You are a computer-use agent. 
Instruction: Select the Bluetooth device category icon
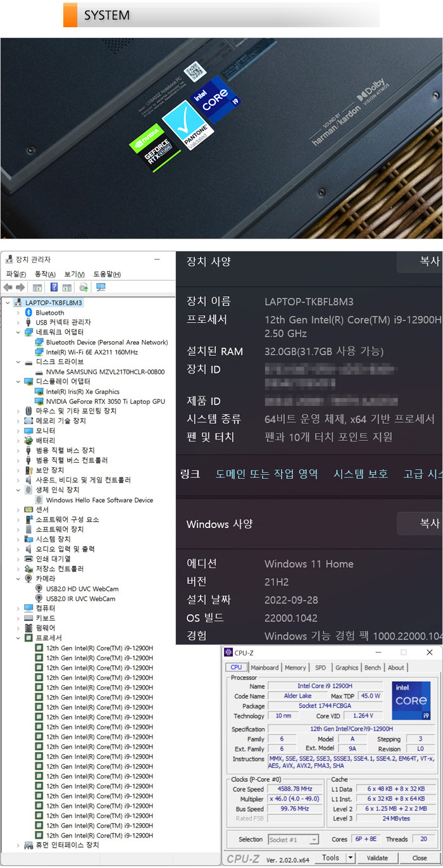click(x=28, y=313)
